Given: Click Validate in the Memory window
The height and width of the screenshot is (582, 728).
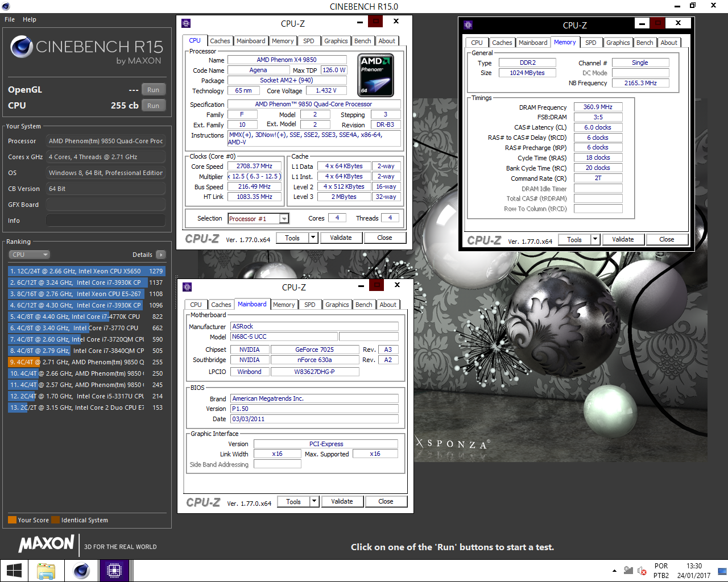Looking at the screenshot, I should [623, 239].
